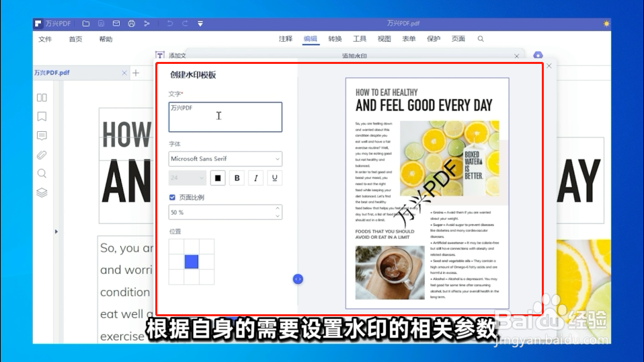Screen dimensions: 644x362
Task: Switch to the 表单 tab
Action: point(409,38)
